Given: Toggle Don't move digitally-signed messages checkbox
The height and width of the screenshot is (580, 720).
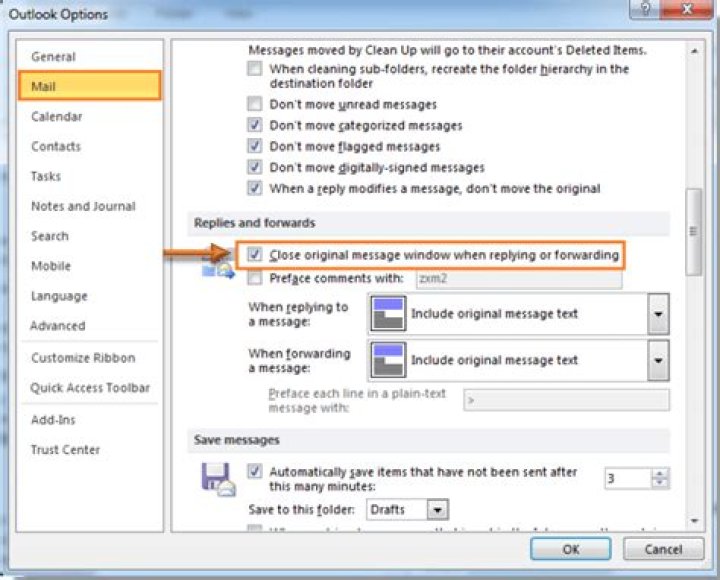Looking at the screenshot, I should point(255,167).
